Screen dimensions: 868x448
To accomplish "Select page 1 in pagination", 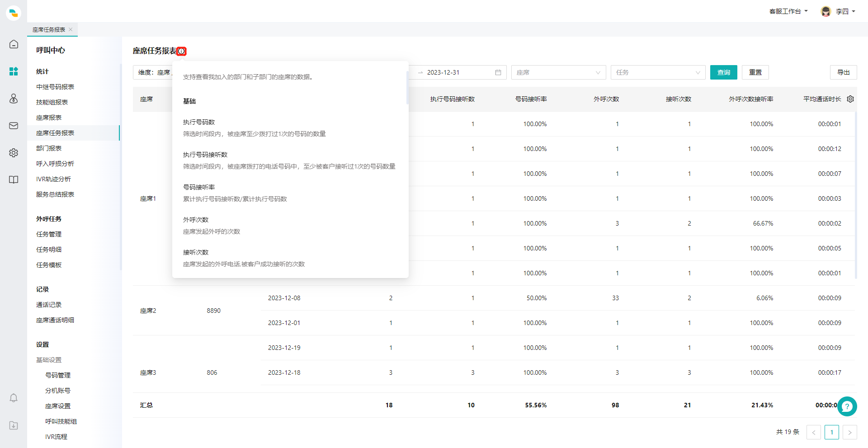I will tap(832, 432).
